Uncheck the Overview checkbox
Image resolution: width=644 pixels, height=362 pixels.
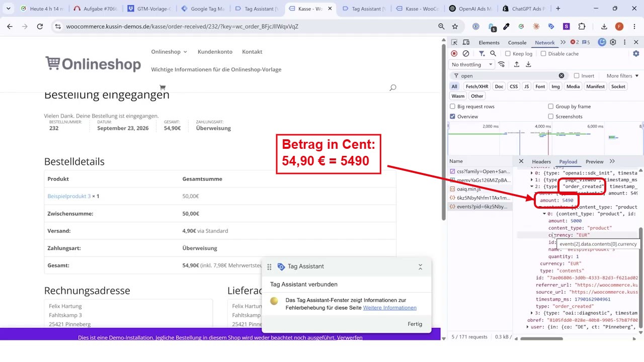click(453, 116)
